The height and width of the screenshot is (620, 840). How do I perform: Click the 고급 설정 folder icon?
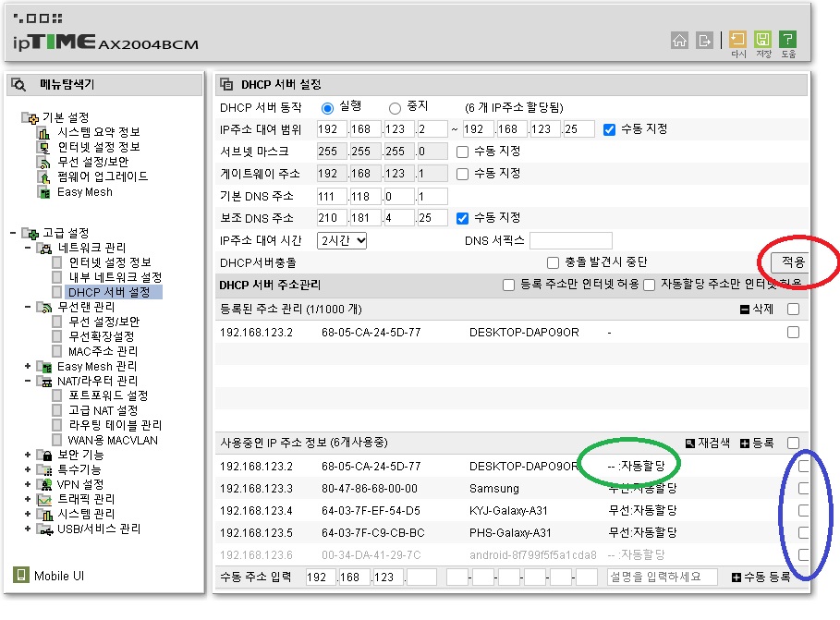point(30,233)
